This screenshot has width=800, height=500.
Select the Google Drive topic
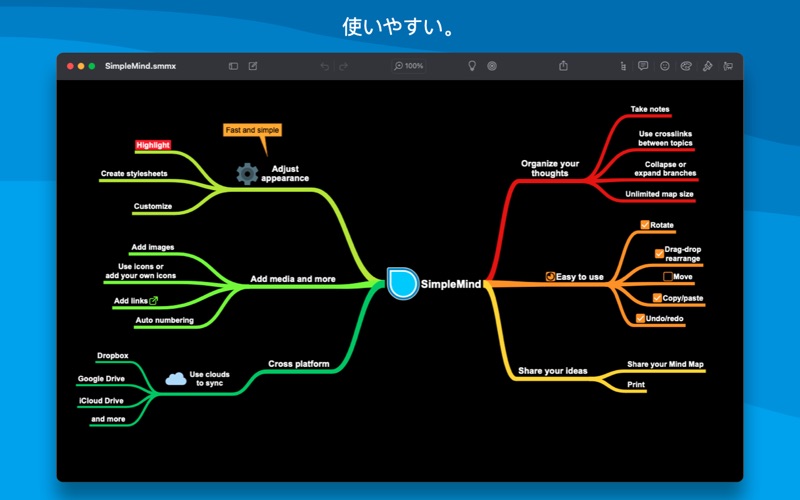pos(101,379)
